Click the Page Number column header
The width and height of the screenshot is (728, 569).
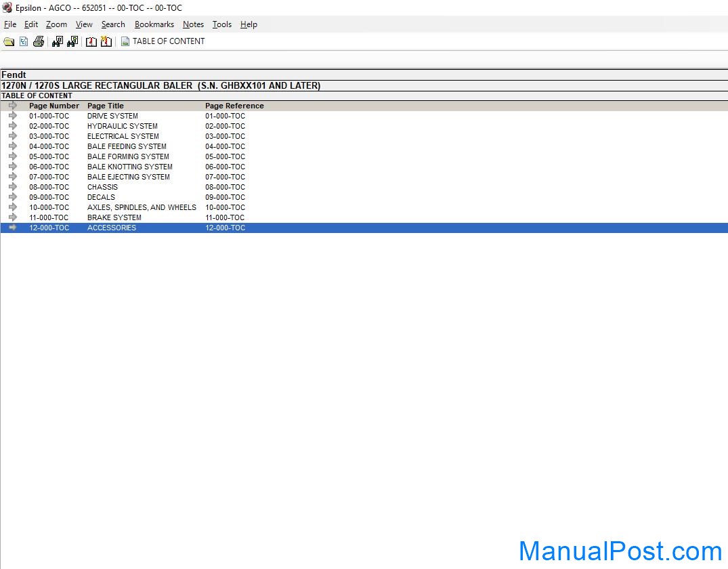click(54, 106)
